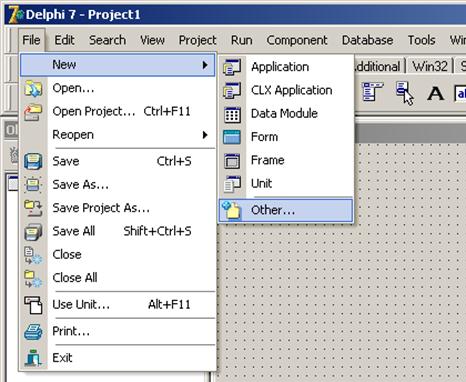Click the Exit door icon
Image resolution: width=466 pixels, height=382 pixels.
coord(33,358)
